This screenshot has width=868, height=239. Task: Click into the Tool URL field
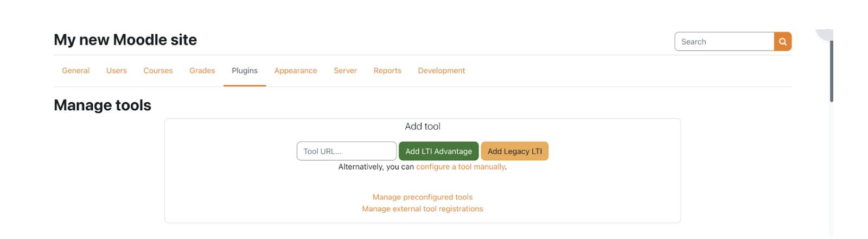pos(347,151)
